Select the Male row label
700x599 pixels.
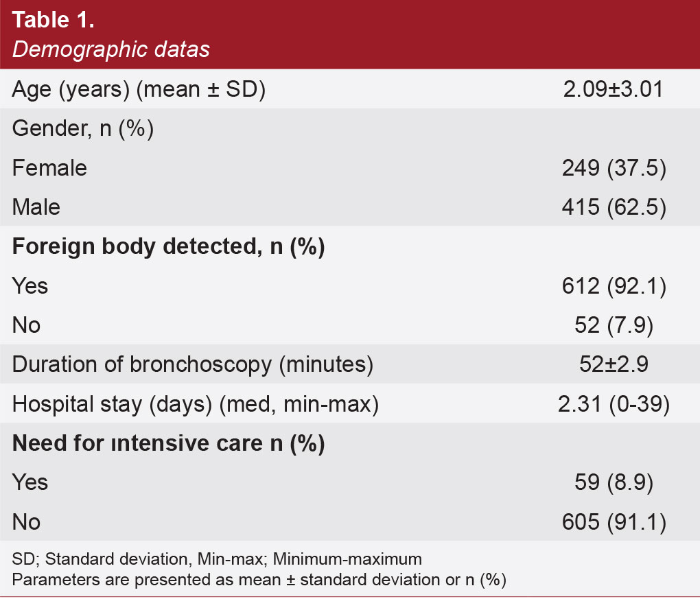36,207
